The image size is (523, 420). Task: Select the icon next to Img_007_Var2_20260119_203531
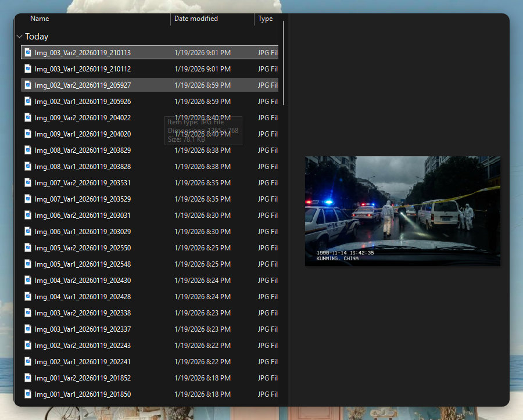[27, 183]
